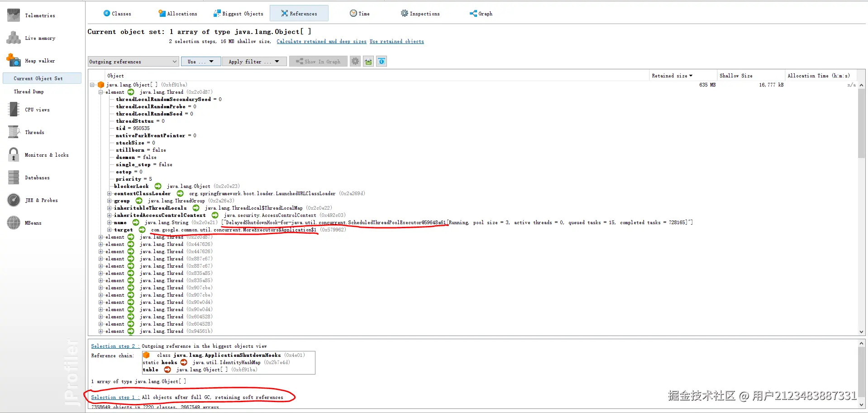Expand the inheritableThreadLocals node

(x=109, y=208)
